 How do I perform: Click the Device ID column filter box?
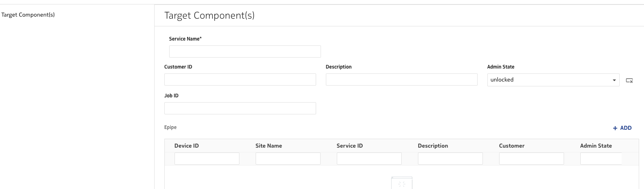point(207,159)
